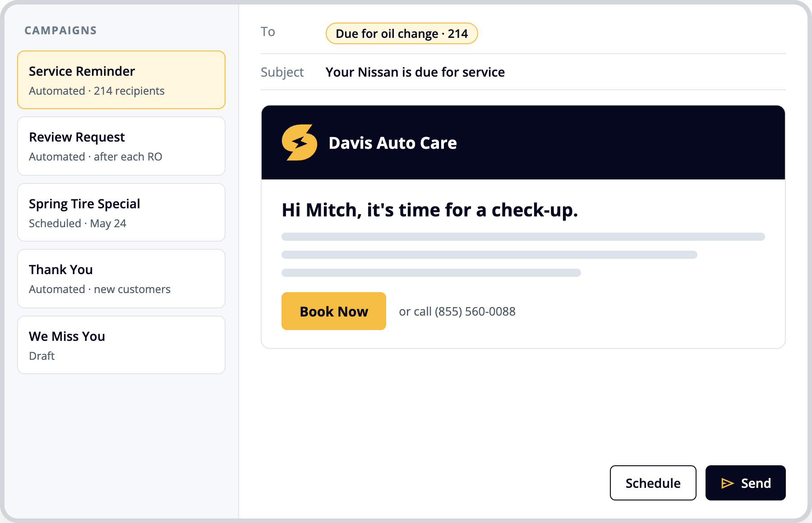
Task: Click the Davis Auto Care lightning logo
Action: click(300, 142)
